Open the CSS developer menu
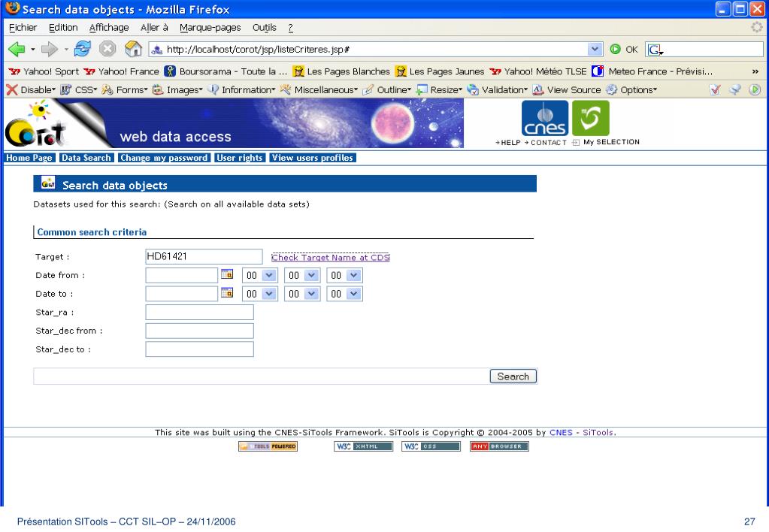Viewport: 769px width, 532px height. coord(79,89)
